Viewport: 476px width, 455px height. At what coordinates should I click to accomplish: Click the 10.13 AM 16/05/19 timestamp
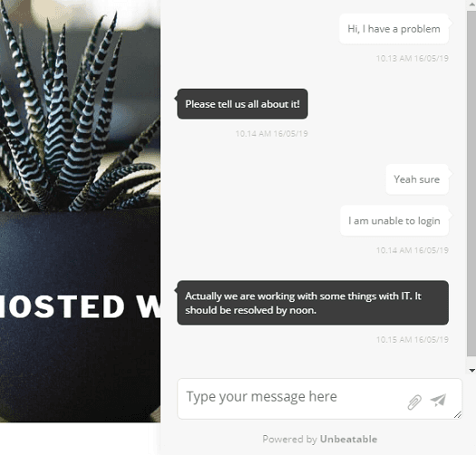413,58
